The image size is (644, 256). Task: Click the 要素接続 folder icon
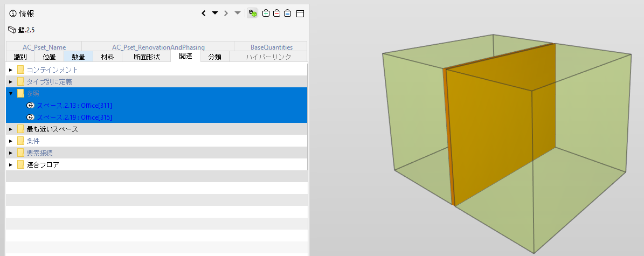click(20, 153)
